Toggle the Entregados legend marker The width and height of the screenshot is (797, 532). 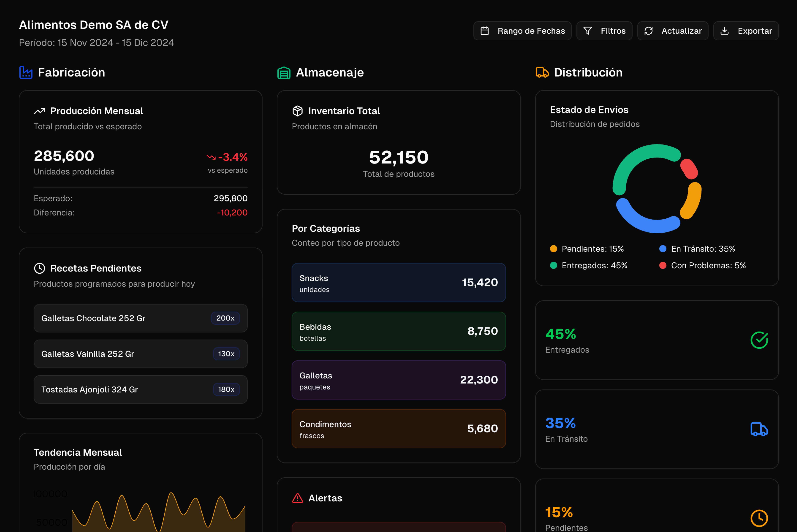coord(554,266)
